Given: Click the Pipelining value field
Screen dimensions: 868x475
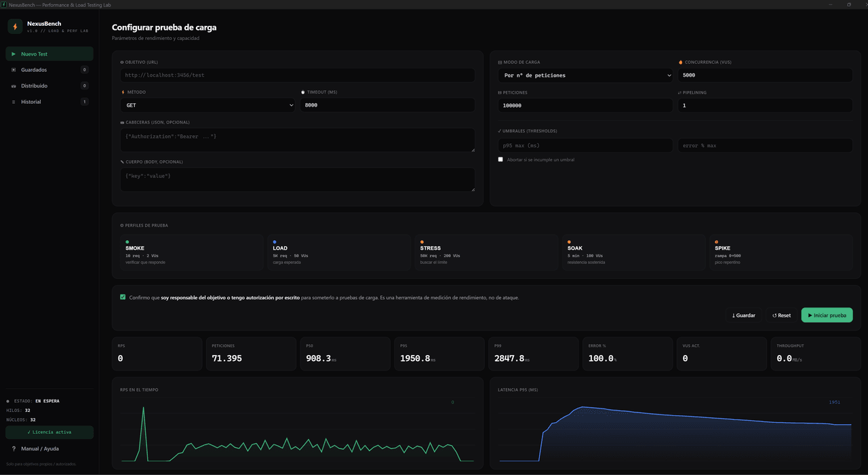Looking at the screenshot, I should click(x=765, y=105).
